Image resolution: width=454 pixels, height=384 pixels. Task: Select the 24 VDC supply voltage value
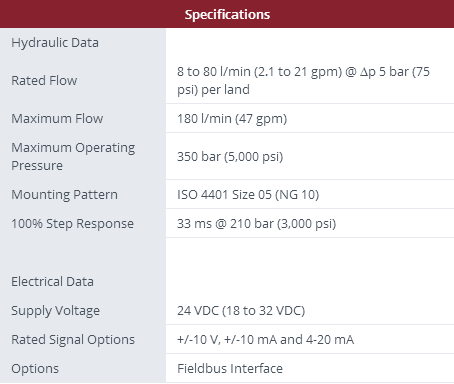point(241,311)
